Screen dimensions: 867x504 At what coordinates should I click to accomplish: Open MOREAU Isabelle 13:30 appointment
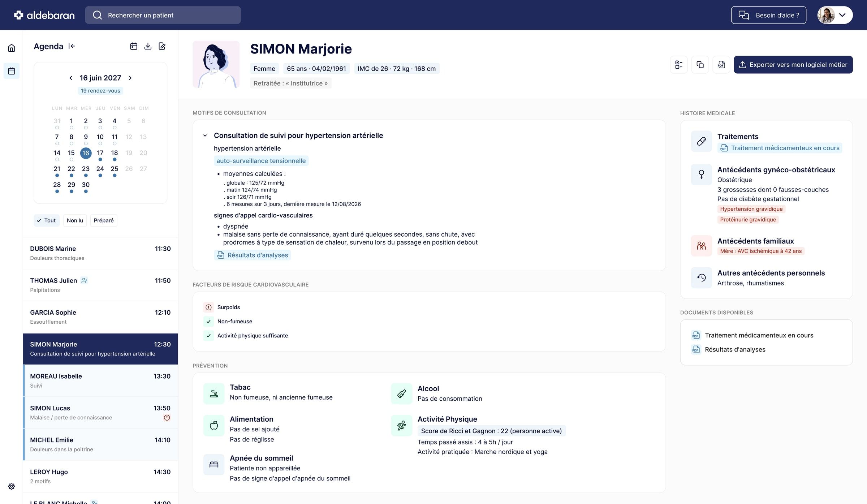click(100, 380)
